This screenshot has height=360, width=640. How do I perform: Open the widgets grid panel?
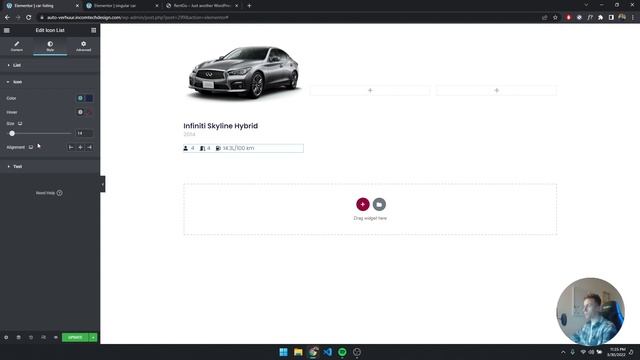93,30
